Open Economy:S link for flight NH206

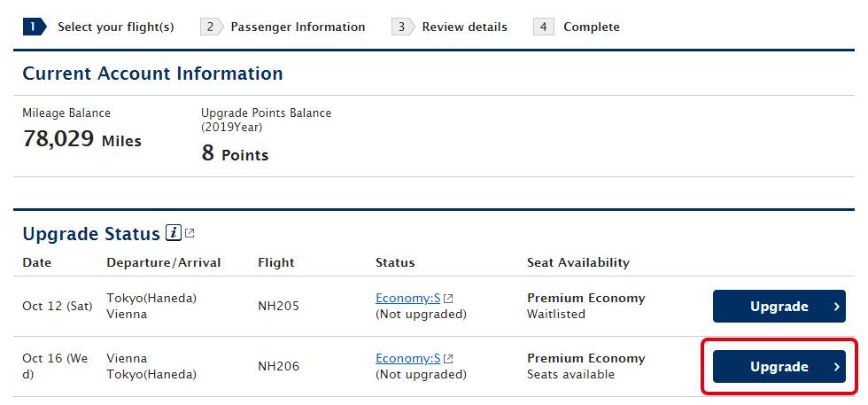407,359
